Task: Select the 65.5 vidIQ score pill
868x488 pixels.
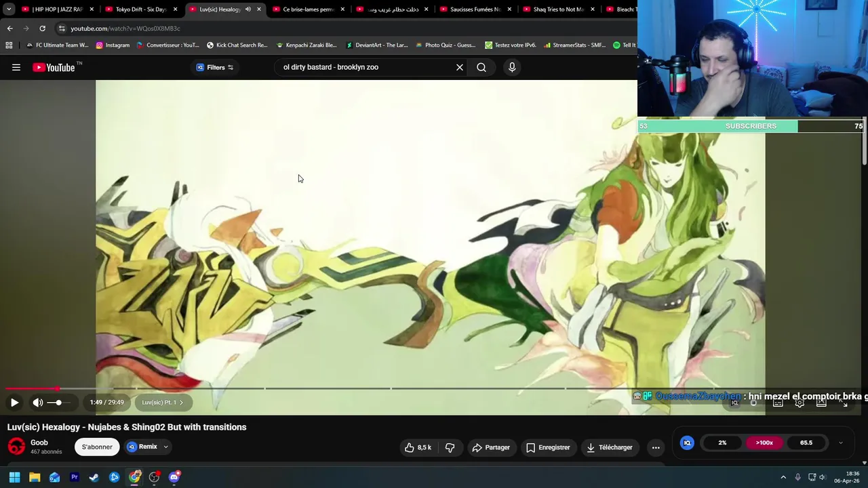Action: [x=806, y=443]
